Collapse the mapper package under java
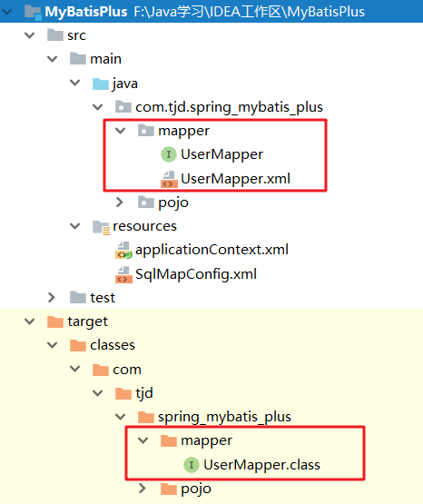Image resolution: width=423 pixels, height=504 pixels. 120,131
